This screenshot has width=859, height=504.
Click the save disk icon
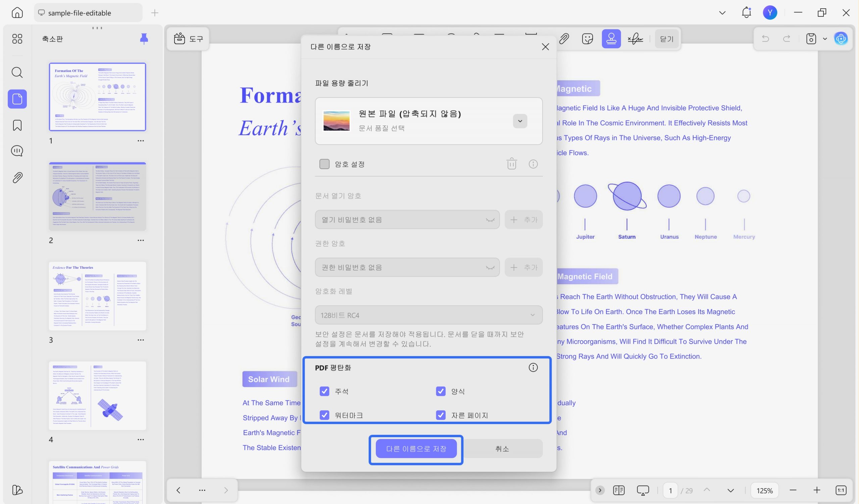(x=811, y=39)
